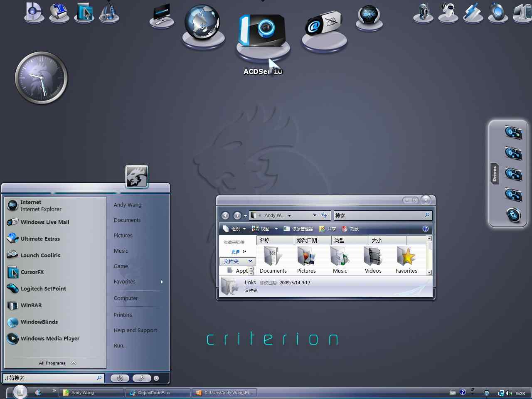The image size is (532, 399).
Task: Open Ultimate Extras in Start menu
Action: [55, 239]
